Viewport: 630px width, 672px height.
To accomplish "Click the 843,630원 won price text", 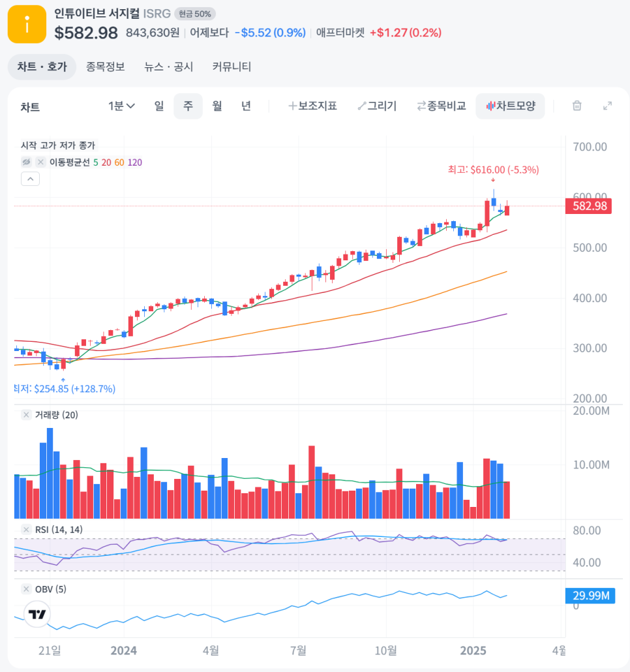I will pyautogui.click(x=153, y=33).
